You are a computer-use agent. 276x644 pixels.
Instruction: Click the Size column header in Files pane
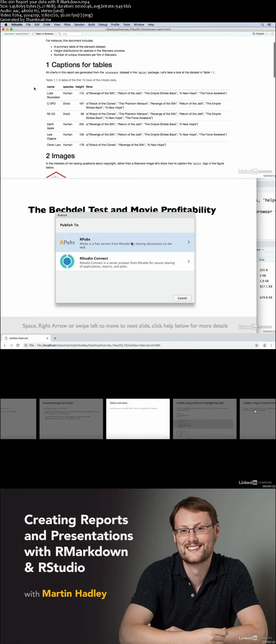(x=262, y=260)
